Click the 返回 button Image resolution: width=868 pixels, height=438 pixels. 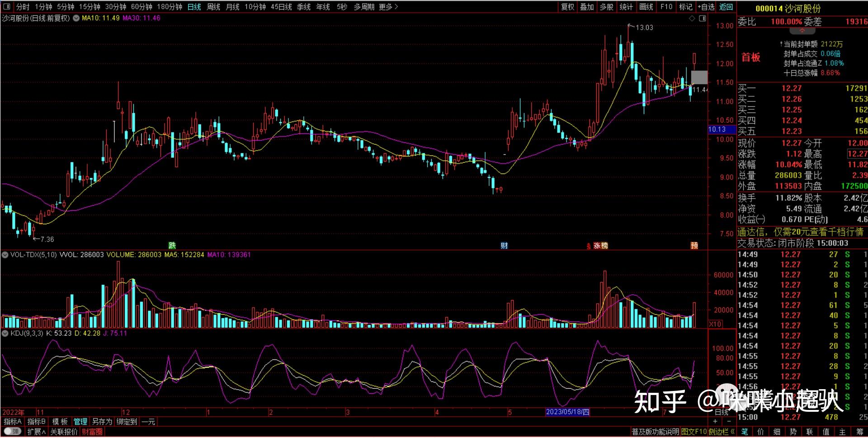(726, 7)
